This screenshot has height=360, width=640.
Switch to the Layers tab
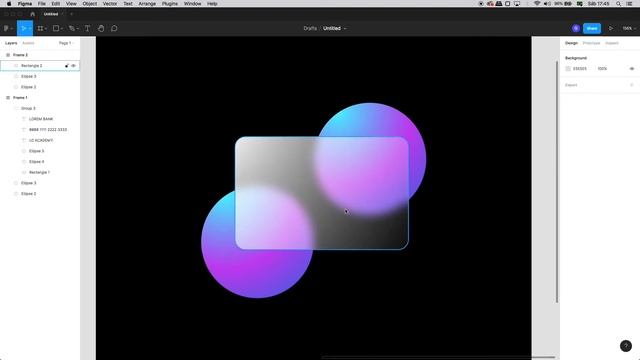[11, 43]
